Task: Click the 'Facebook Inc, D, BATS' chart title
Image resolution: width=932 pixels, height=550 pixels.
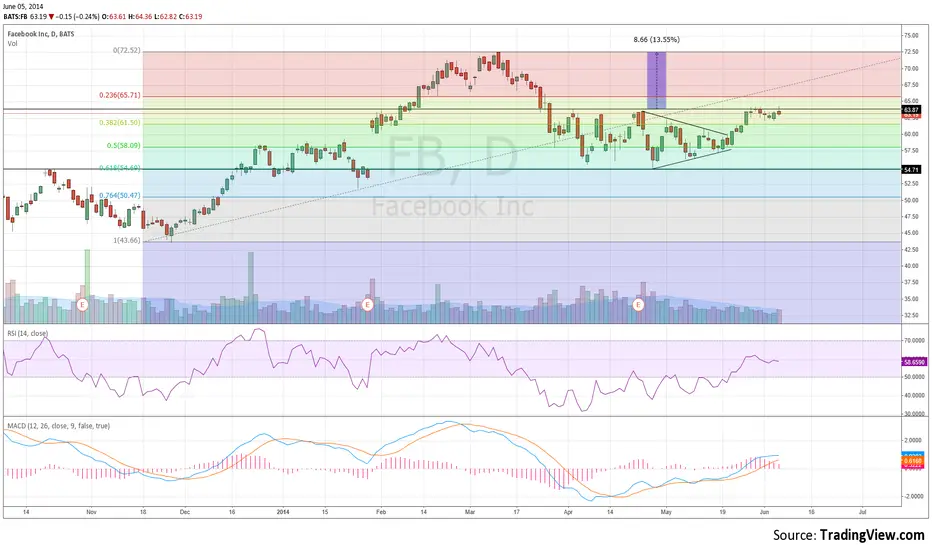Action: click(41, 34)
